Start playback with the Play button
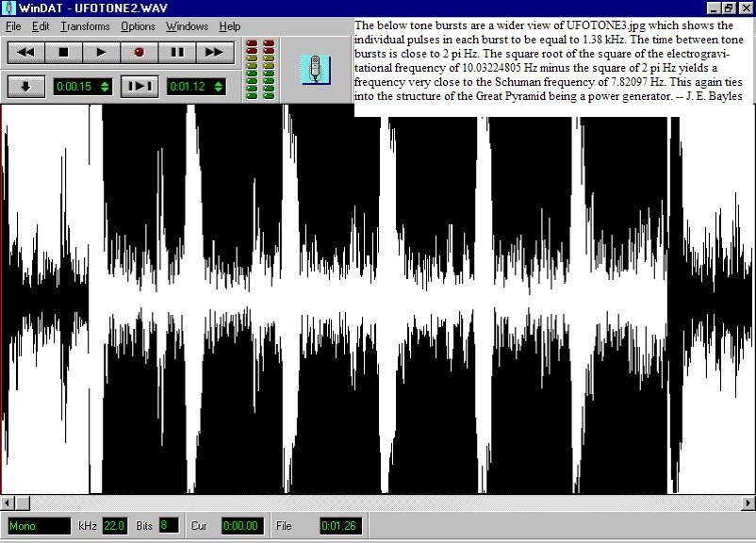756x543 pixels. point(102,53)
